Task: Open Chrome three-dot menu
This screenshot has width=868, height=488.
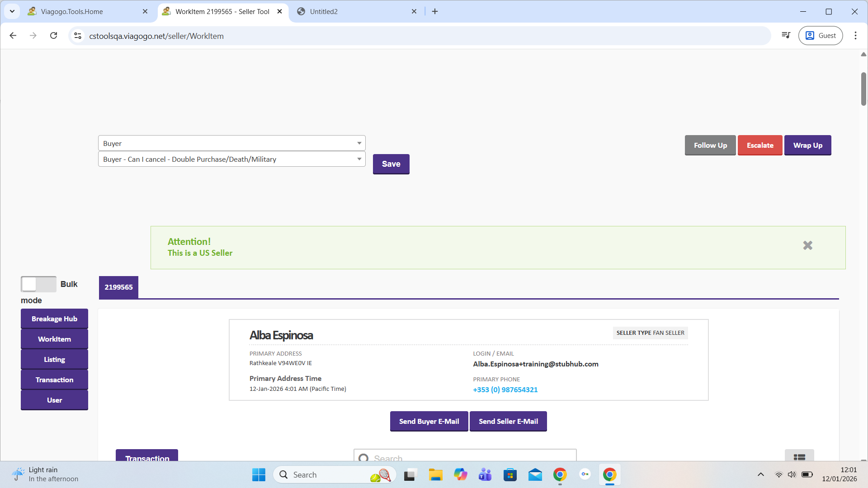Action: [x=855, y=36]
